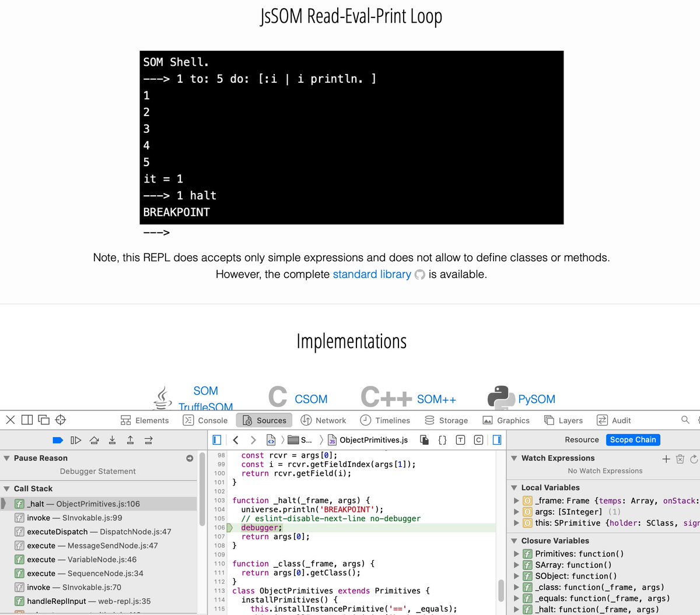Select the Scope Chain sidebar tab
The image size is (700, 615).
tap(633, 440)
